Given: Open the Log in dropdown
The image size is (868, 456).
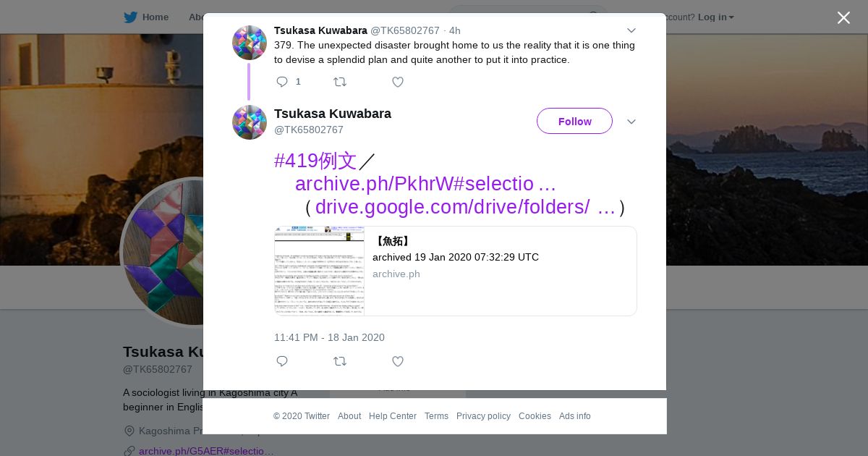Looking at the screenshot, I should [716, 17].
